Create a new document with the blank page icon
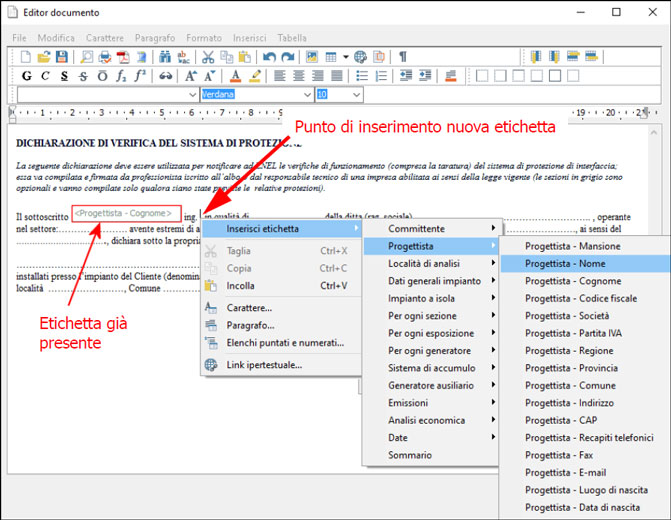The width and height of the screenshot is (671, 520). tap(26, 56)
